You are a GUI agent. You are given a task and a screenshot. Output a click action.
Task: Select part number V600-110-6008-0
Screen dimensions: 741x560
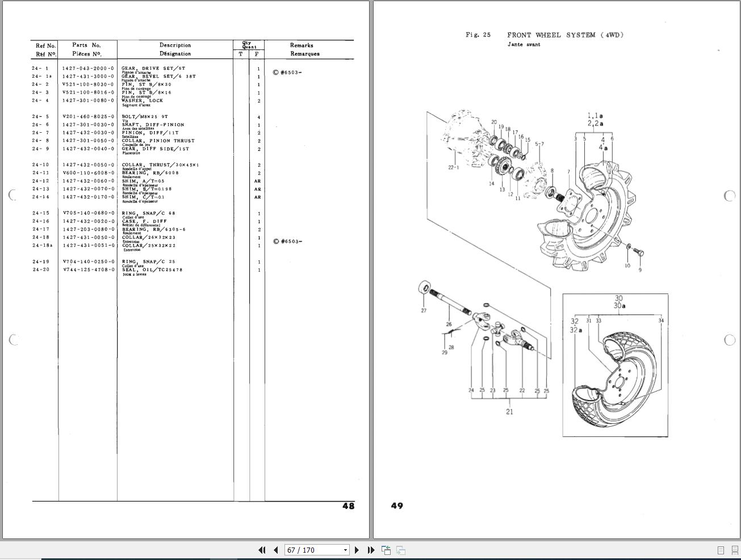[88, 173]
